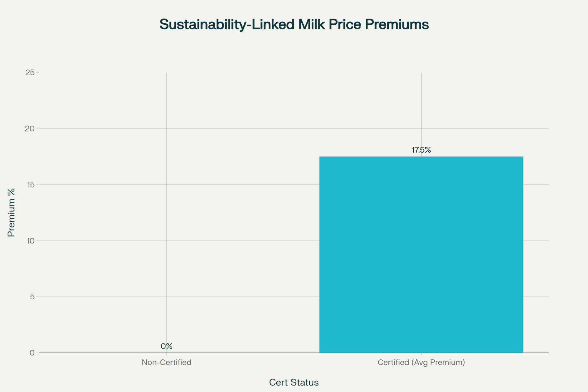Click the x-axis tick mark under the Certified bar
The image size is (588, 392).
[x=421, y=354]
